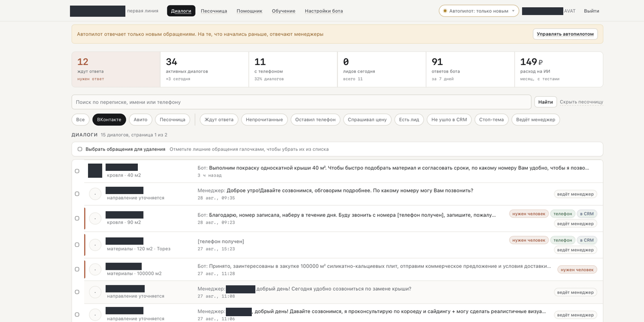Viewport: 644px width, 322px height.
Task: Apply the Стоп-тема filter chip
Action: pyautogui.click(x=491, y=119)
